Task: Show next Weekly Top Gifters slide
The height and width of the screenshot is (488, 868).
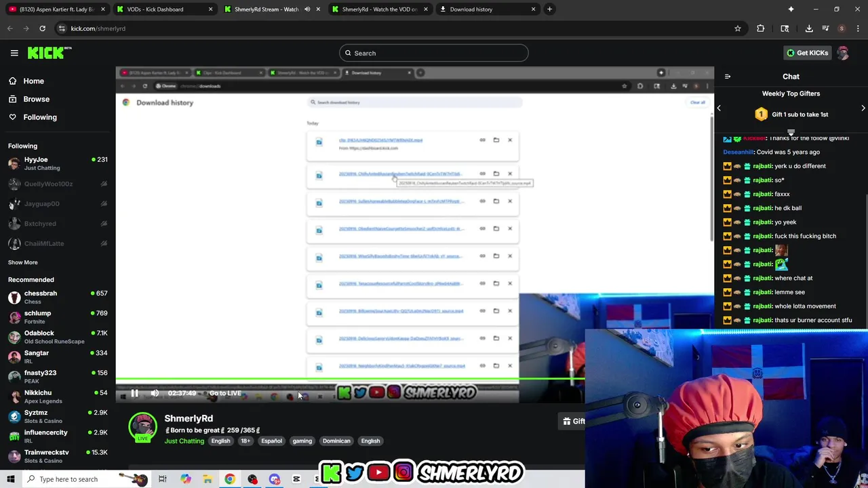Action: point(863,108)
